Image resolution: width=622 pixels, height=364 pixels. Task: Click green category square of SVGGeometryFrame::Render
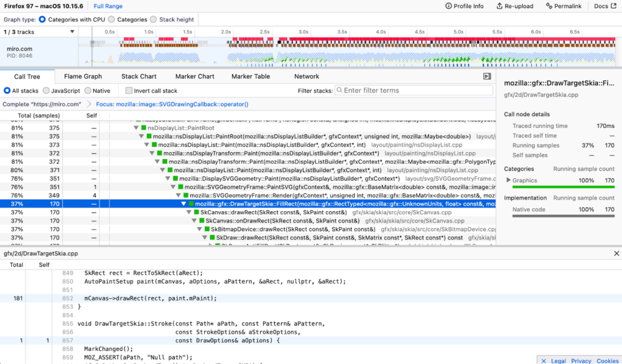(185, 195)
